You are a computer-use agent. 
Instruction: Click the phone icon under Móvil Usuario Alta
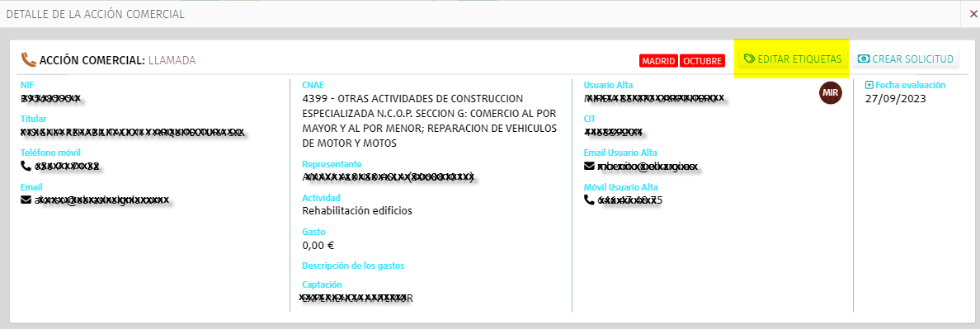(x=589, y=200)
